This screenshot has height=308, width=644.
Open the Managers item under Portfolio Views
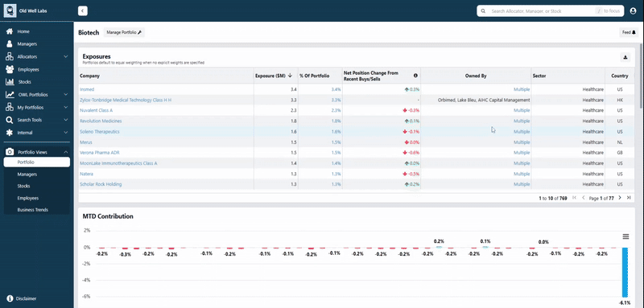pos(27,174)
